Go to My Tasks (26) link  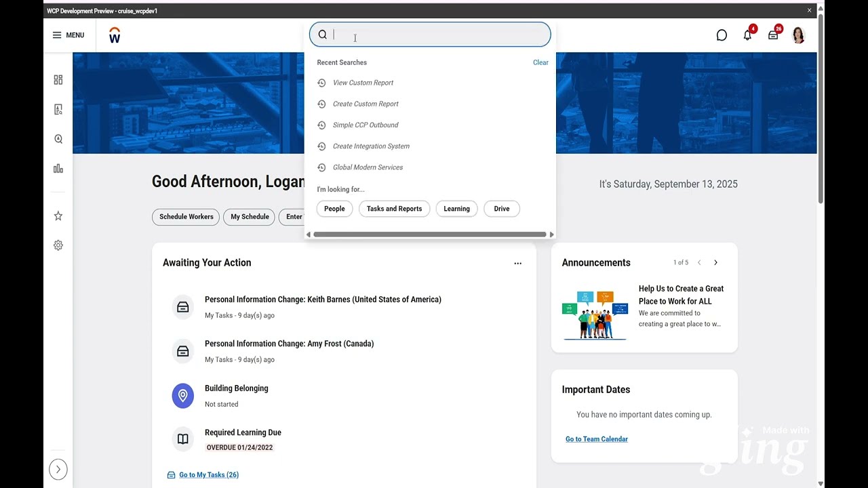[x=209, y=475]
